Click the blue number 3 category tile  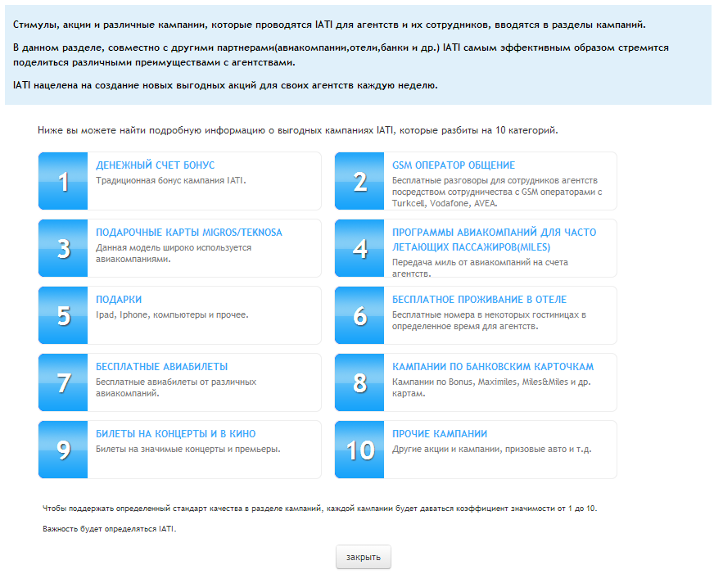pos(63,248)
